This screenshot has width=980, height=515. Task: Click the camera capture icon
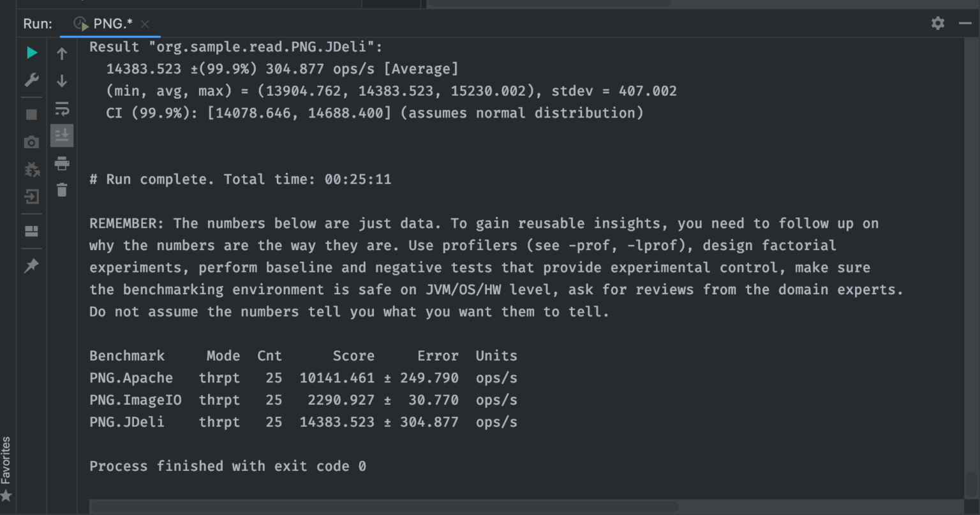31,142
